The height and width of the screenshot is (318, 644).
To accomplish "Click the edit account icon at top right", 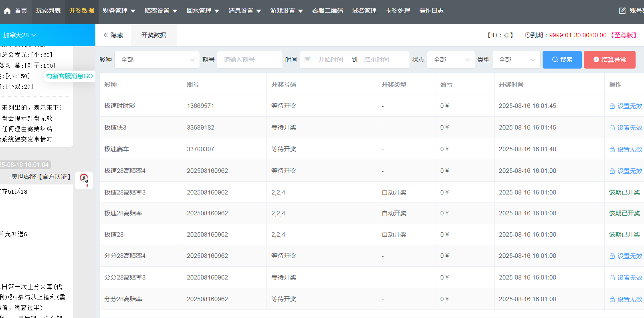I will 622,11.
